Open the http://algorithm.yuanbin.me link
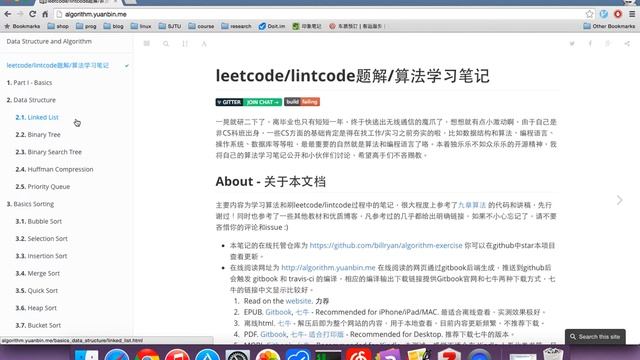The height and width of the screenshot is (360, 640). pos(328,268)
